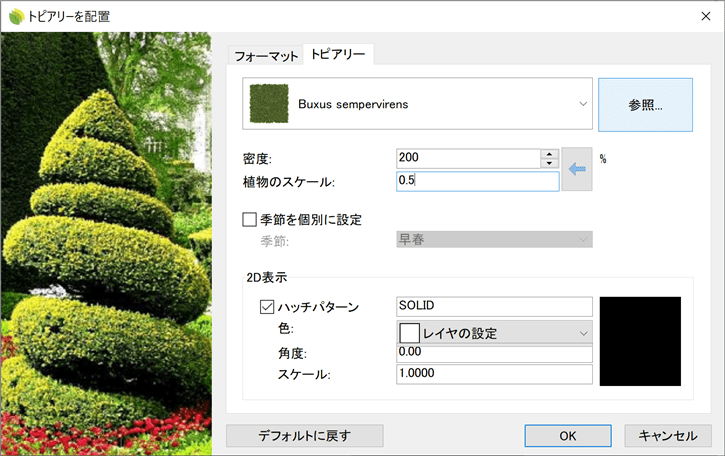Image resolution: width=725 pixels, height=456 pixels.
Task: Click the spiral topiary preview image
Action: (x=106, y=243)
